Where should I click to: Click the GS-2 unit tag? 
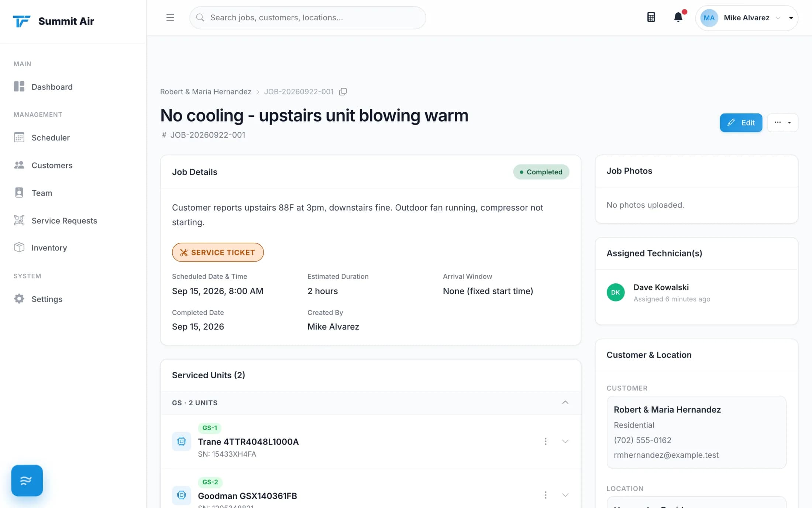click(210, 482)
